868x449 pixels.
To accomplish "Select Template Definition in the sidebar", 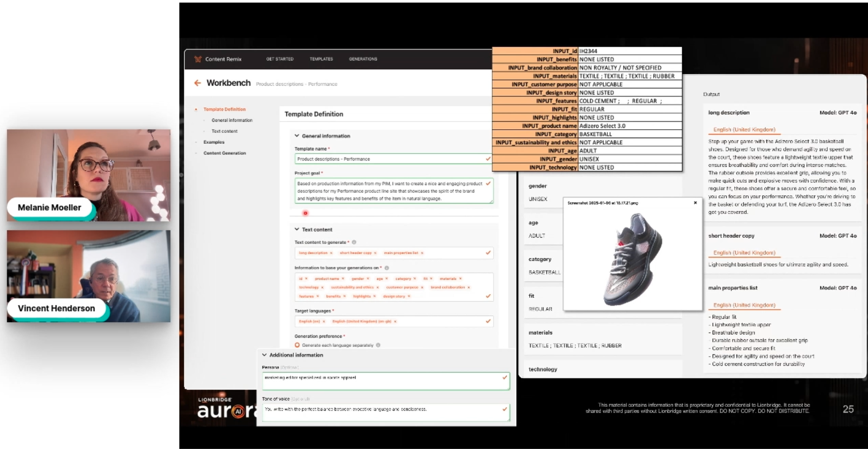I will pos(225,109).
